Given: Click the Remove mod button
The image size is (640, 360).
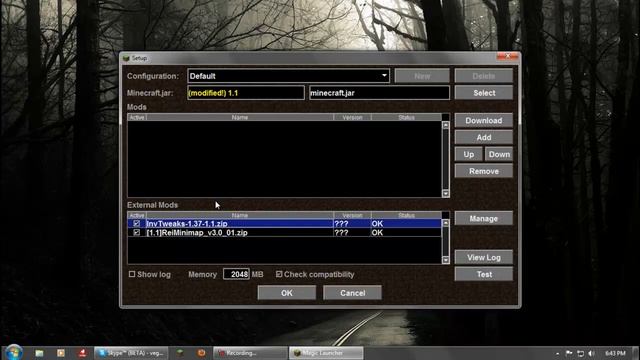Looking at the screenshot, I should (484, 171).
